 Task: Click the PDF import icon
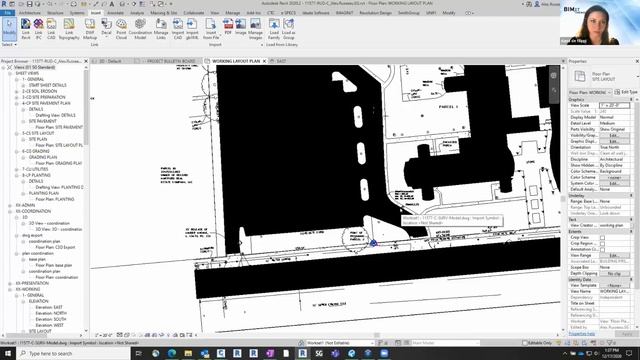click(228, 27)
